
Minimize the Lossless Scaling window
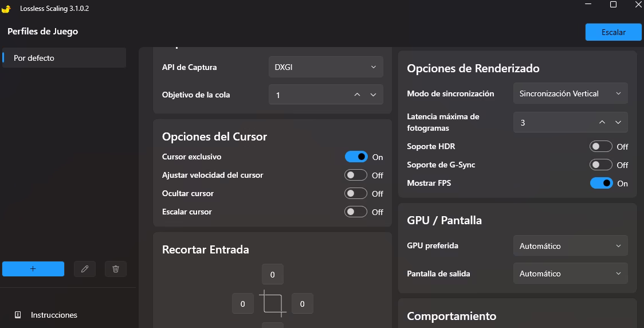pos(588,4)
